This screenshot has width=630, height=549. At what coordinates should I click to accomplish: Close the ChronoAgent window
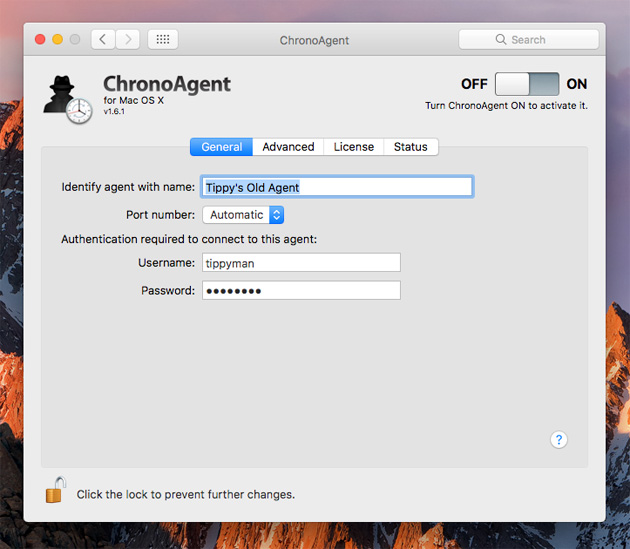(40, 39)
